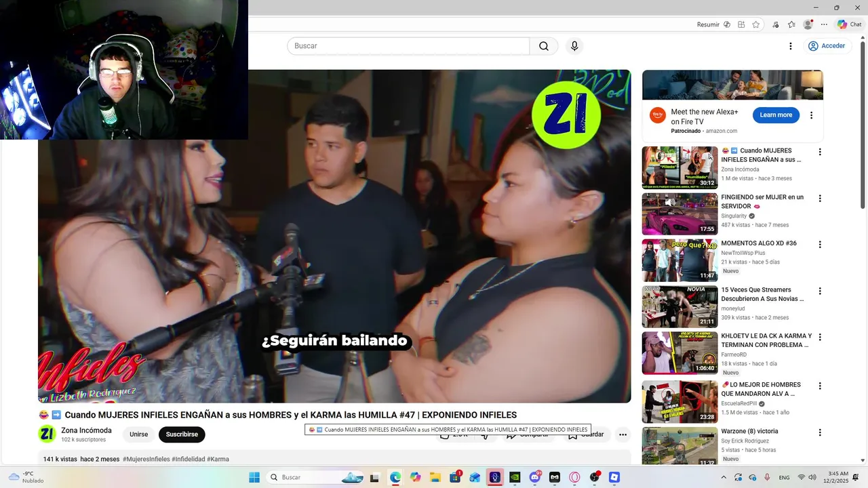Open the Edge profile avatar
The height and width of the screenshot is (488, 868).
pyautogui.click(x=808, y=24)
